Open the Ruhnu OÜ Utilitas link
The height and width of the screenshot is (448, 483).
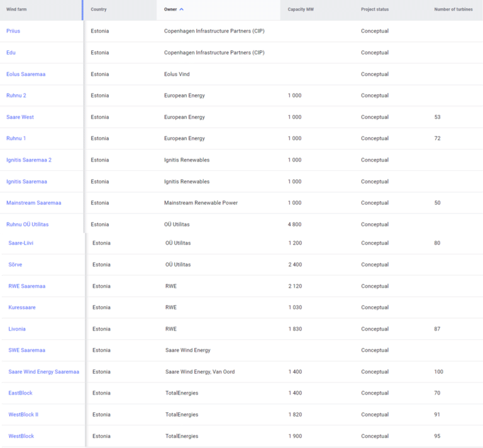(28, 224)
